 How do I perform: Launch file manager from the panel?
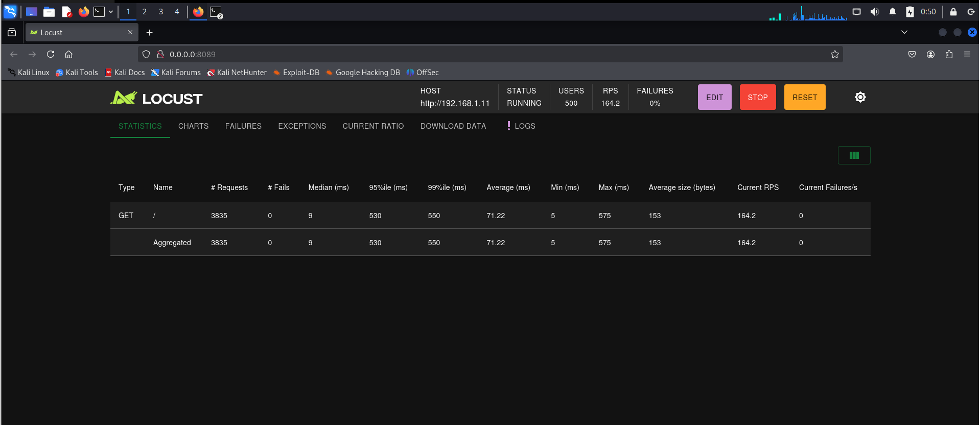(x=49, y=12)
